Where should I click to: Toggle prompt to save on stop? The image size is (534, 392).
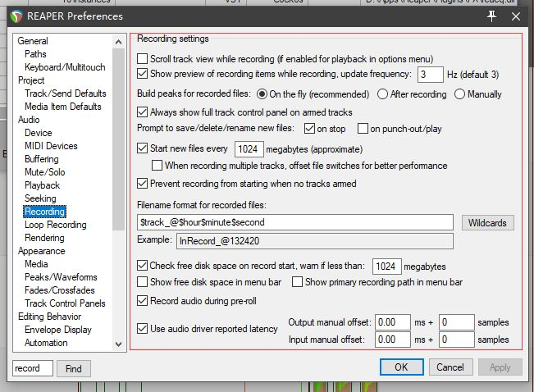coord(309,129)
